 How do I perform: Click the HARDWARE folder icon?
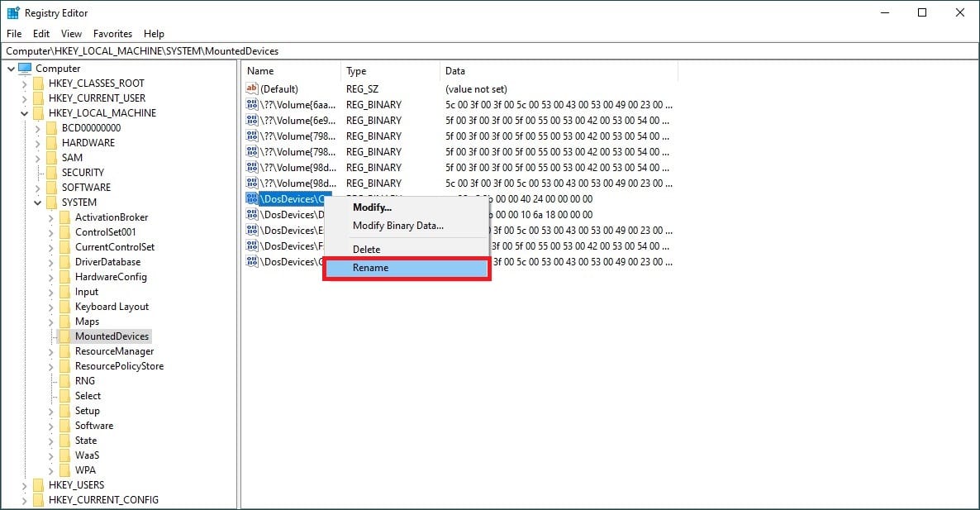coord(51,142)
